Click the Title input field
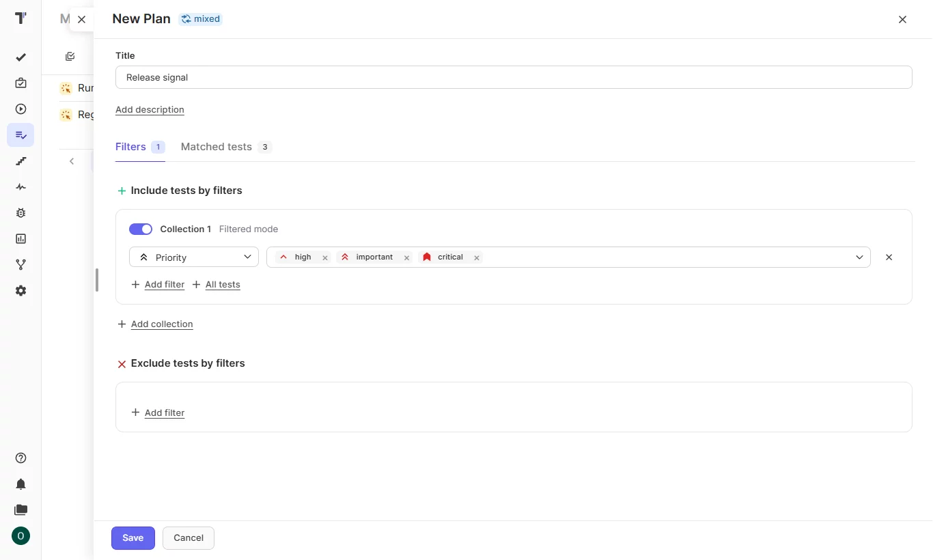The height and width of the screenshot is (560, 933). tap(514, 77)
